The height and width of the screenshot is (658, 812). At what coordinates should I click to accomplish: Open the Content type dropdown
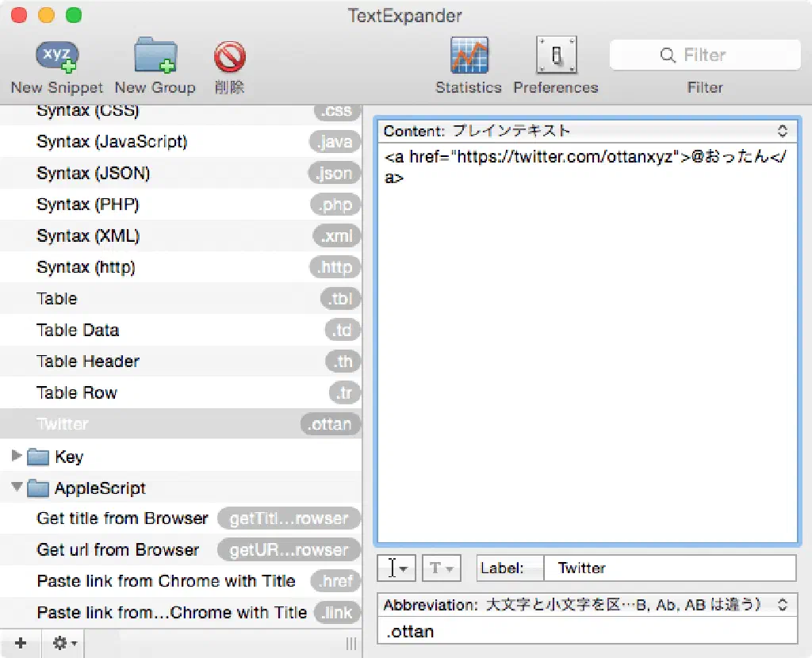tap(586, 131)
